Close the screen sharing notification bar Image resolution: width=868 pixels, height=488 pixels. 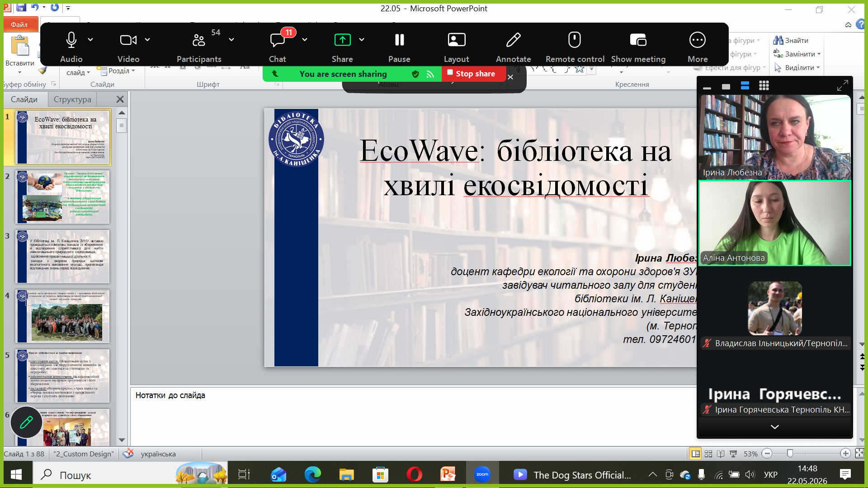(510, 77)
